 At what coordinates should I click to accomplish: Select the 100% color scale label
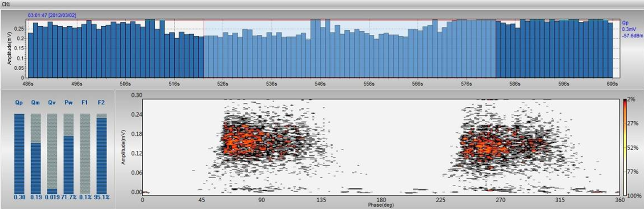(634, 196)
